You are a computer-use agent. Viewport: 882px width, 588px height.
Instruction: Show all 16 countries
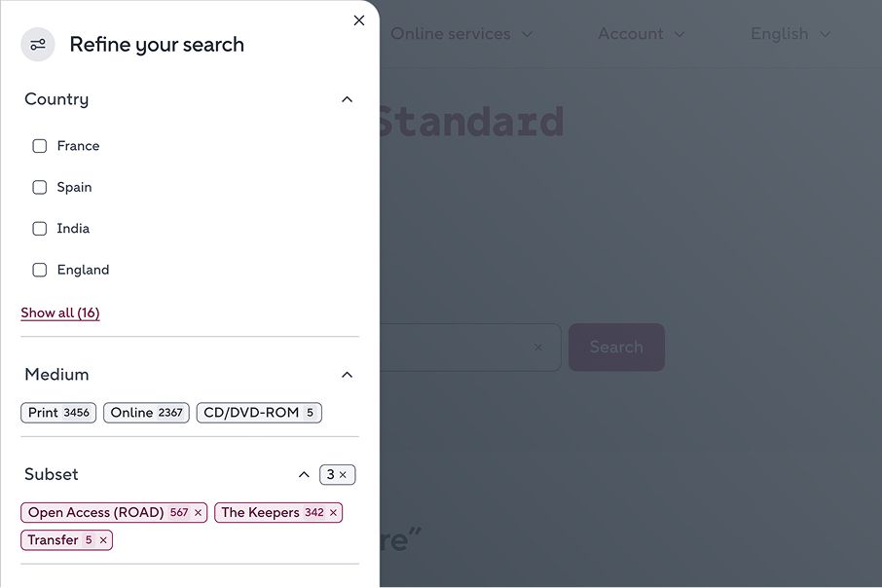click(x=59, y=312)
